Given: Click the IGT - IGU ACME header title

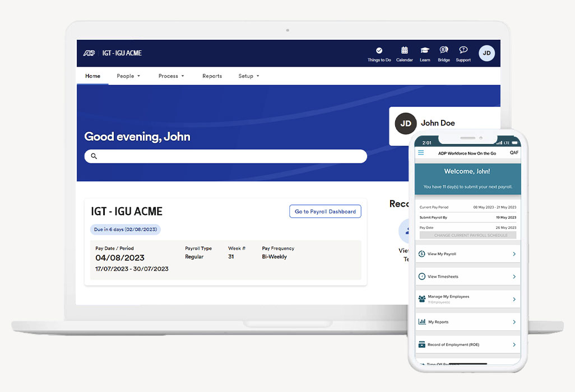Looking at the screenshot, I should click(x=122, y=53).
